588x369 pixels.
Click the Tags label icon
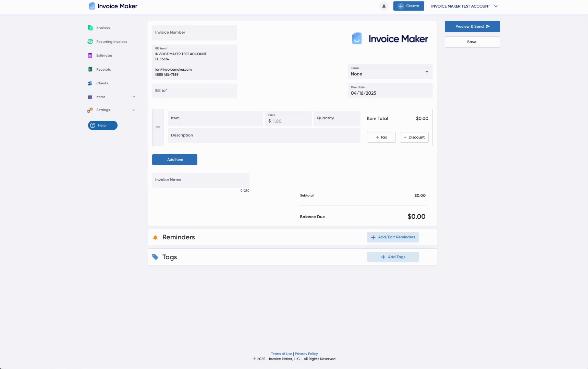click(x=155, y=257)
